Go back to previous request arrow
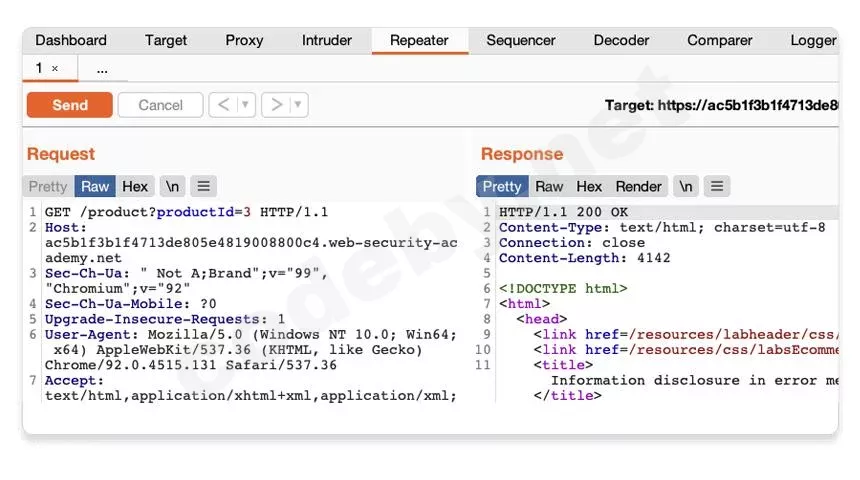This screenshot has height=480, width=860. pos(224,105)
